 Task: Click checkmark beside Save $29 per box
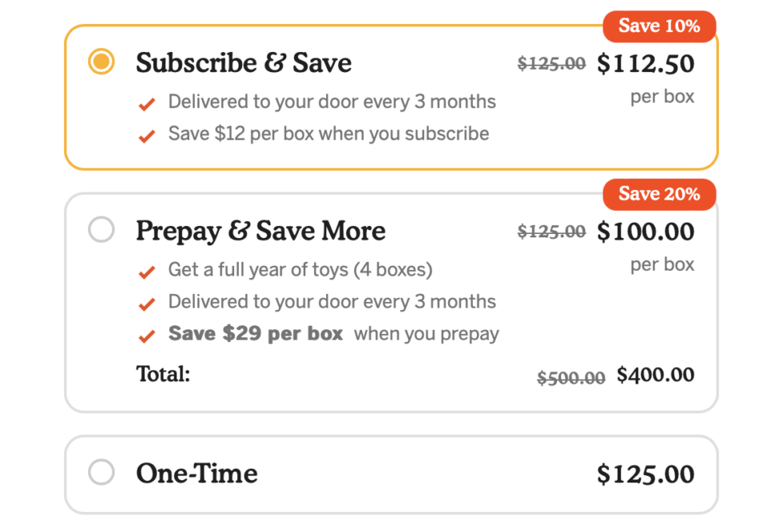146,336
